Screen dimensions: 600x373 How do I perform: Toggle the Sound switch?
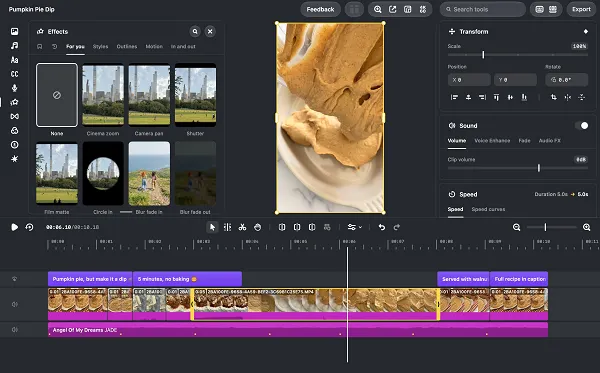tap(582, 125)
